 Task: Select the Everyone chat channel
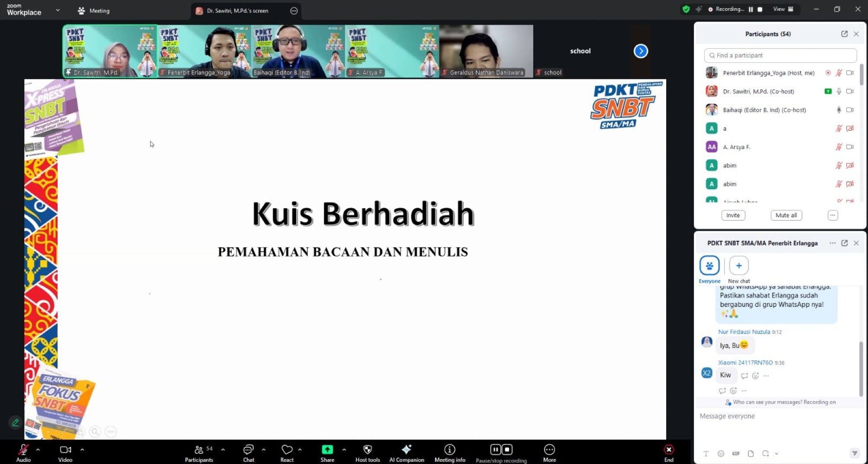pyautogui.click(x=709, y=266)
